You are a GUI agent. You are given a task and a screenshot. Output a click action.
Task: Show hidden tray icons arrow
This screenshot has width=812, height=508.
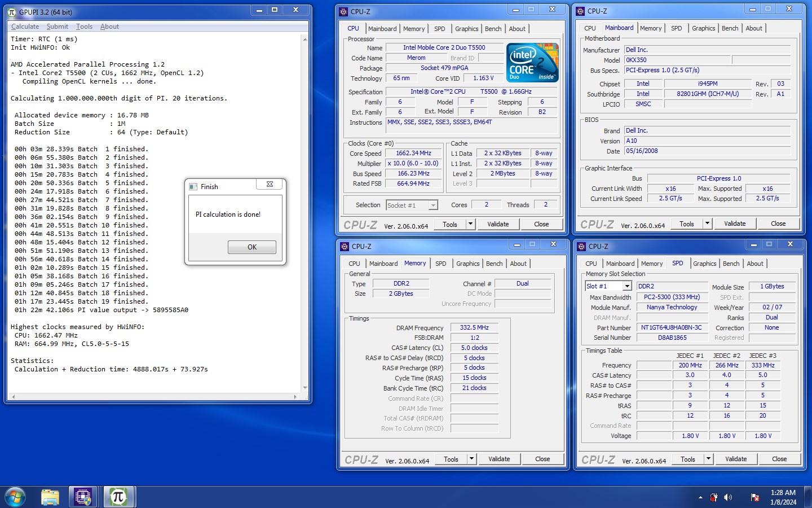click(700, 497)
